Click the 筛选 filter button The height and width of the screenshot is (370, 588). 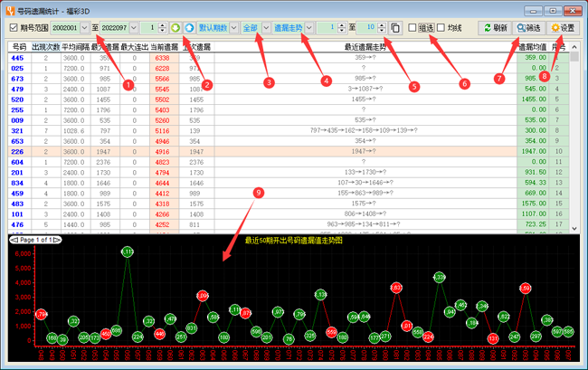(529, 28)
